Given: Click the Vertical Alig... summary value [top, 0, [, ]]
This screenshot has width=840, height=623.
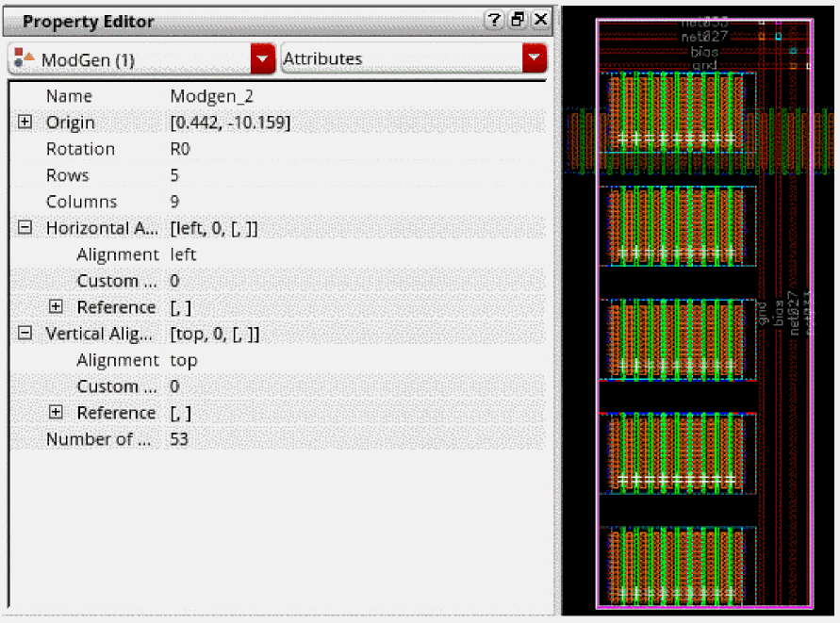Looking at the screenshot, I should pos(215,335).
